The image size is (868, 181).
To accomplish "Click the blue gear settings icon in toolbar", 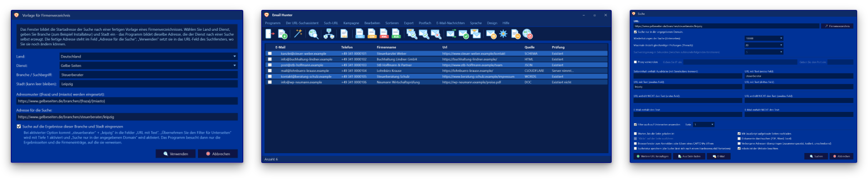I will tap(503, 34).
